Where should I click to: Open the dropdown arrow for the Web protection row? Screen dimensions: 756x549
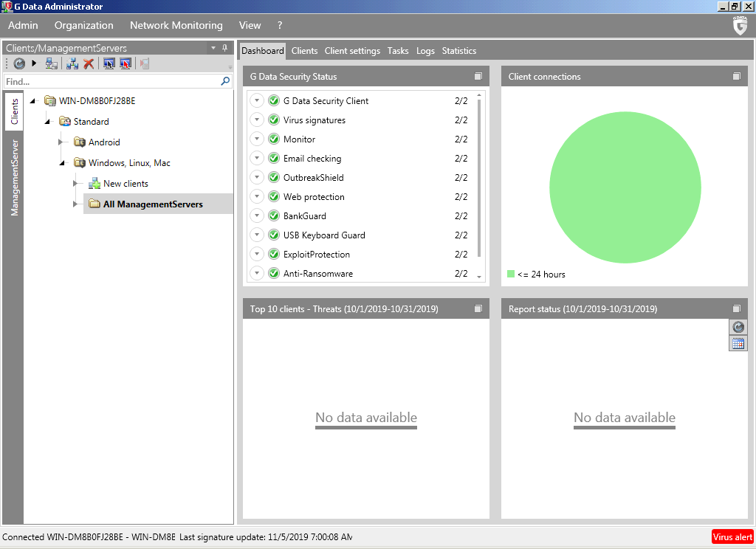click(257, 197)
